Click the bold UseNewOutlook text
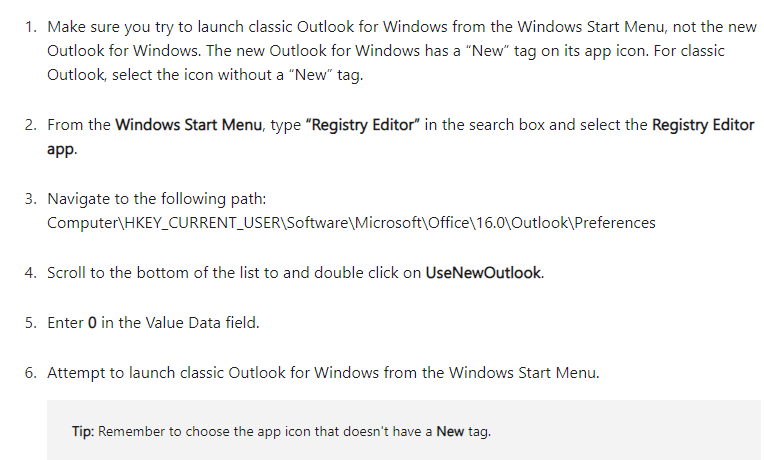Viewport: 764px width, 460px height. 483,272
